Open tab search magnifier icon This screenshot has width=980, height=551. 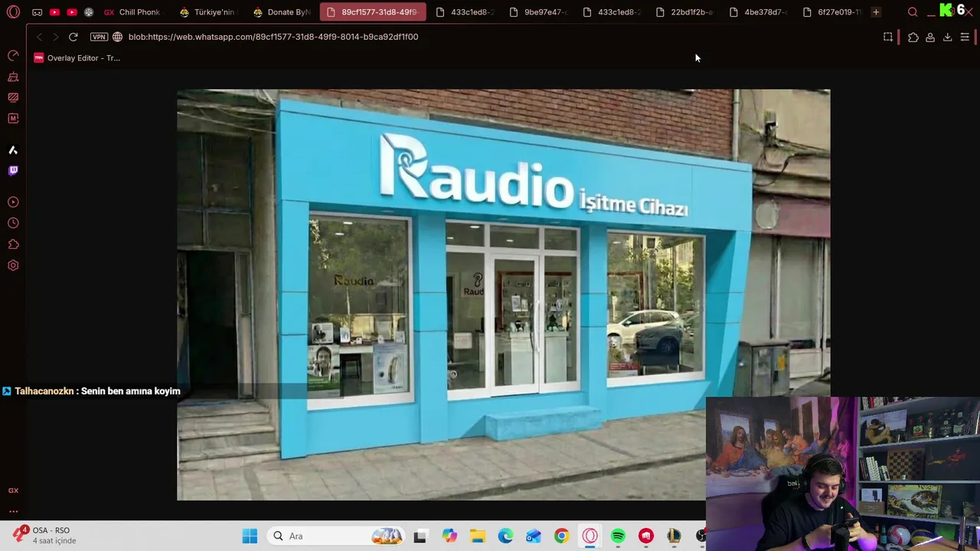[x=913, y=12]
